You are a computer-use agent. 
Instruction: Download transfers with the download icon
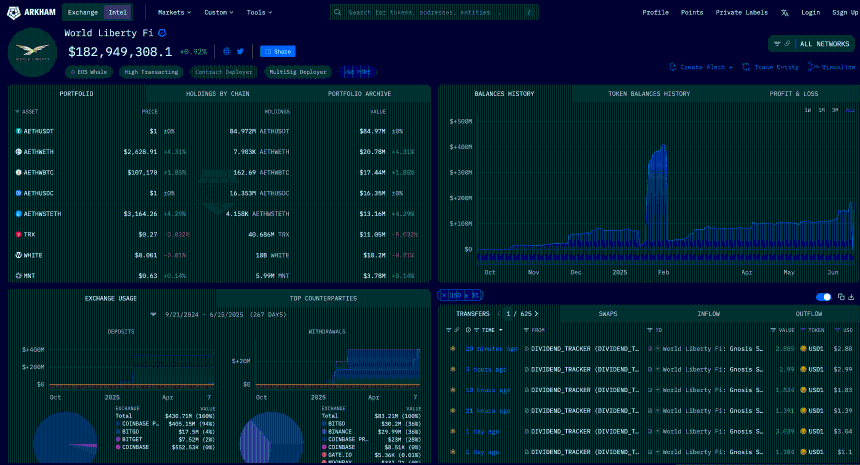[852, 297]
